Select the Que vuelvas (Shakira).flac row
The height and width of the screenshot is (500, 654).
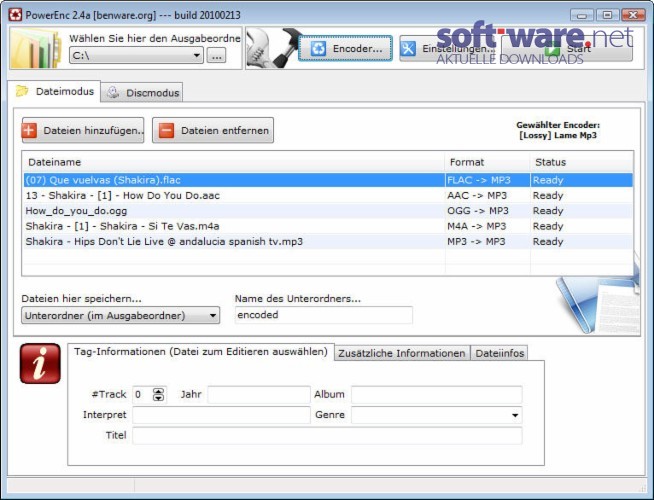328,180
